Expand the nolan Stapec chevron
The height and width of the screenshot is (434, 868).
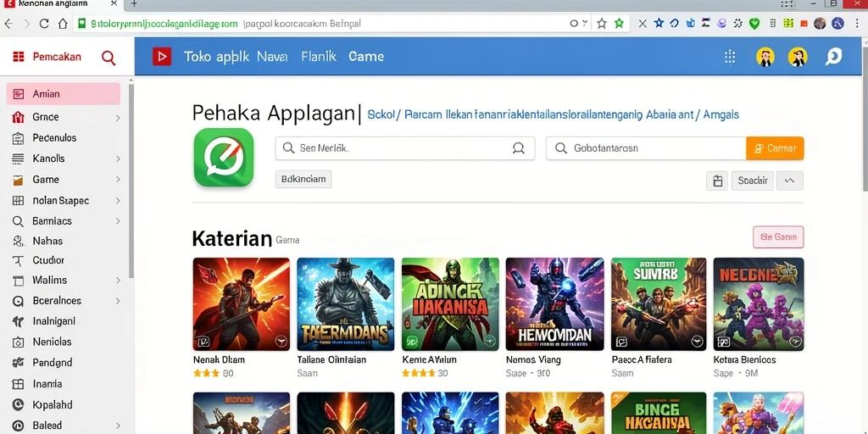tap(118, 200)
